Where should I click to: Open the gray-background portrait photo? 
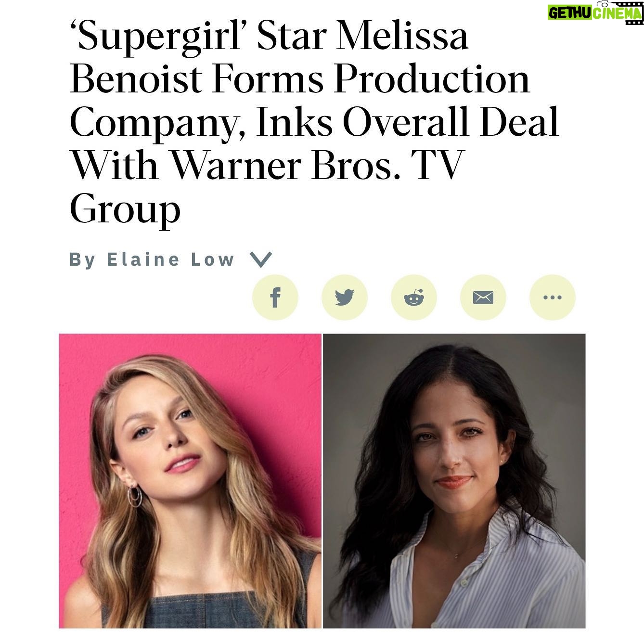tap(454, 481)
